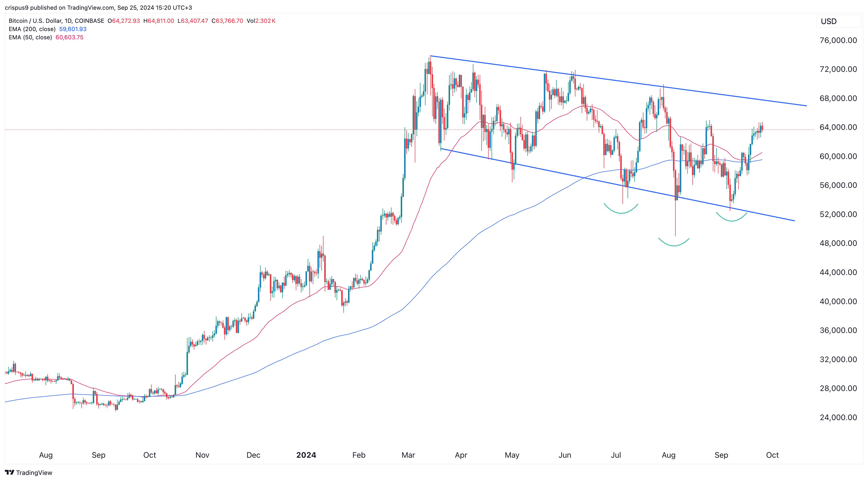Screen dimensions: 868x481
Task: Click the open price O64,272.93
Action: tap(124, 21)
